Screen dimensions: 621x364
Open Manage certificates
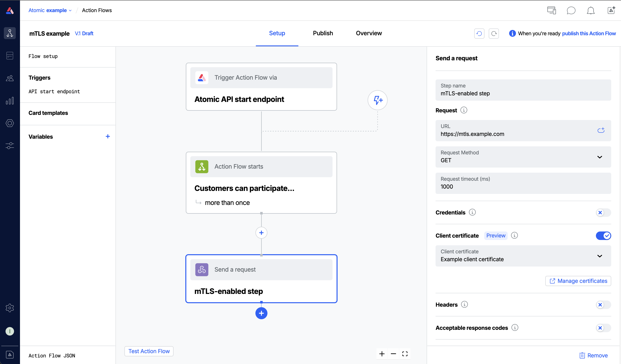578,281
